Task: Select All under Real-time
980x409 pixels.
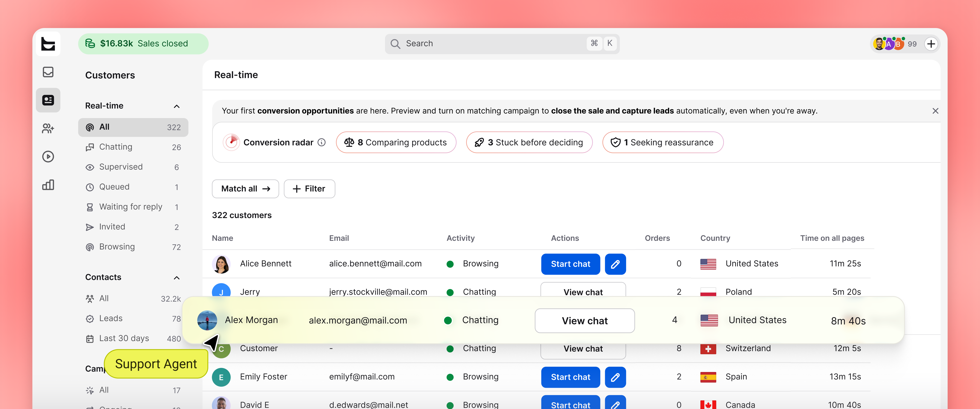Action: (x=133, y=127)
